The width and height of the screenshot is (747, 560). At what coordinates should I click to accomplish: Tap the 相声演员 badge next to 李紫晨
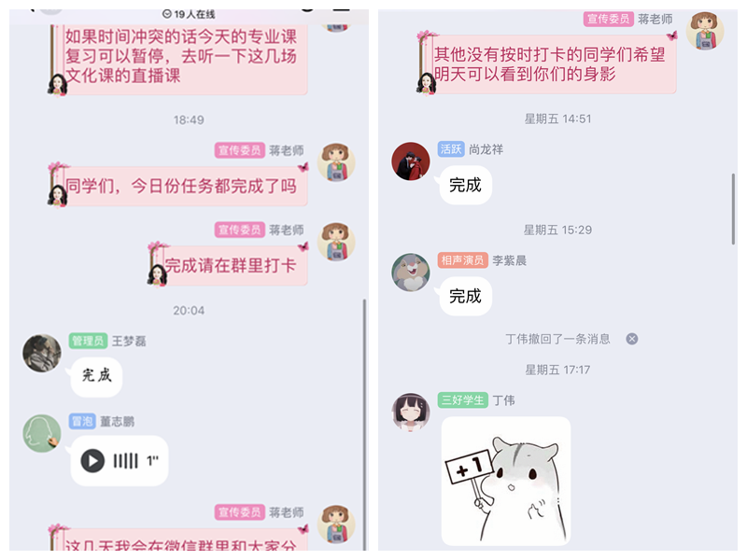tap(462, 260)
